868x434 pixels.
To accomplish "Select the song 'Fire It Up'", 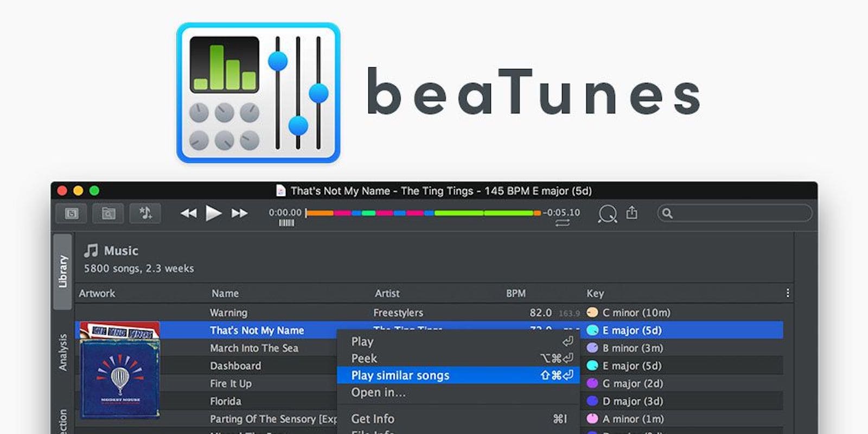I will click(x=231, y=384).
